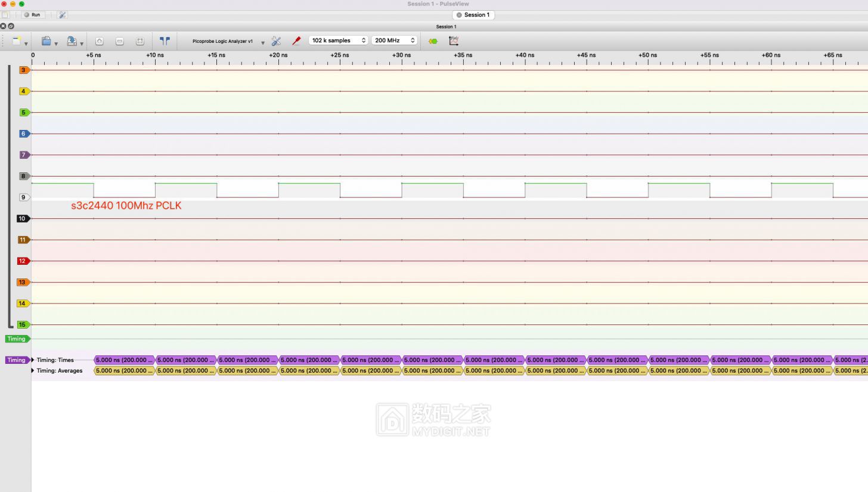Click the +60 ns ruler mark
868x492 pixels.
click(771, 55)
